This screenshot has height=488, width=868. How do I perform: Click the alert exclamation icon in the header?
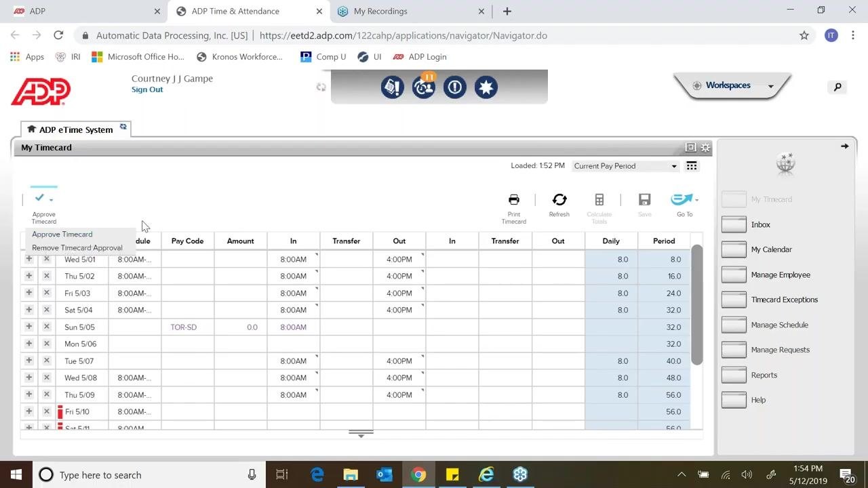455,87
